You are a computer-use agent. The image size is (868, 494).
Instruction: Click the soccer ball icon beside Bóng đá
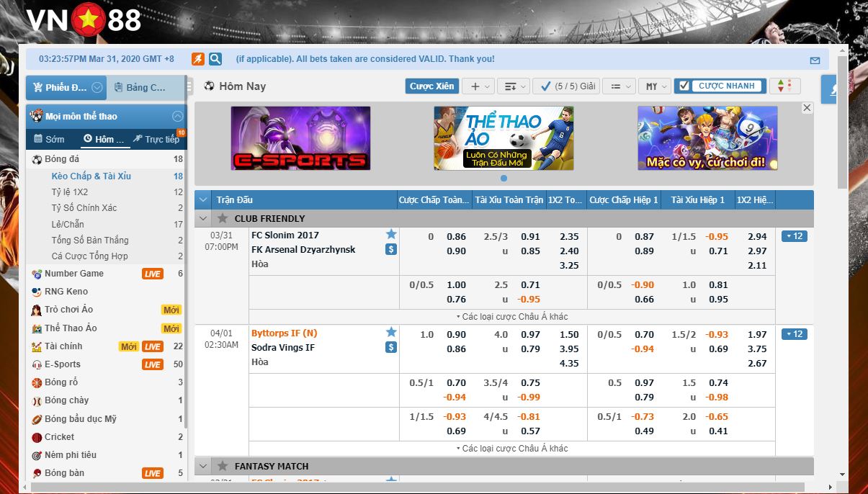(37, 159)
